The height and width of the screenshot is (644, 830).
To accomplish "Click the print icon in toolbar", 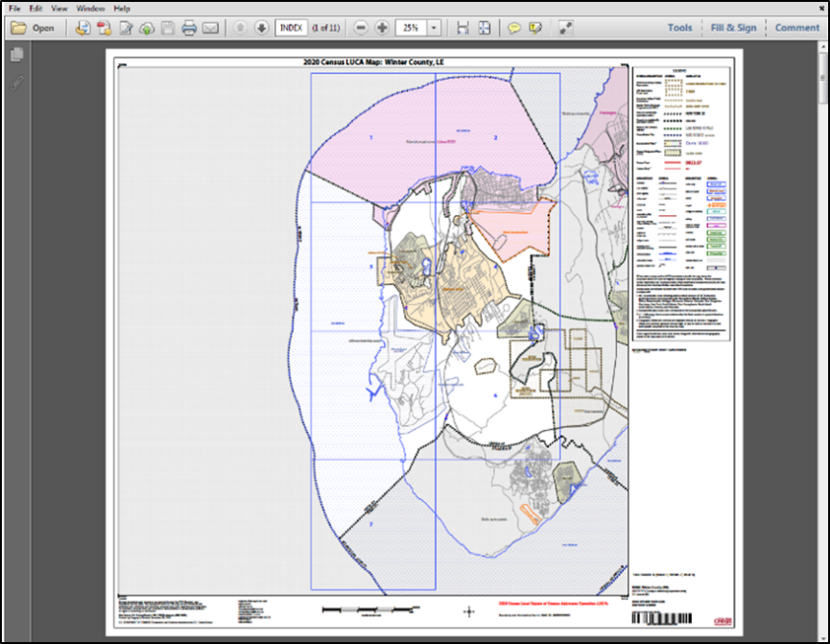I will tap(189, 28).
